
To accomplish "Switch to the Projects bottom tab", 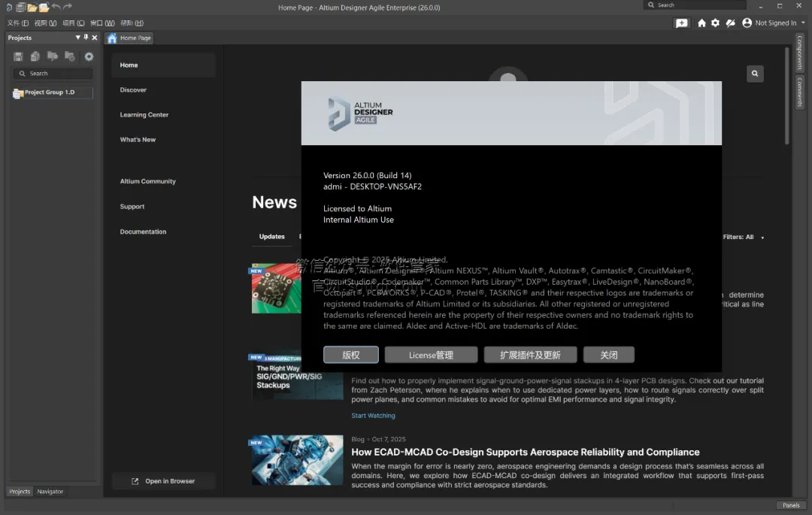I will (20, 492).
